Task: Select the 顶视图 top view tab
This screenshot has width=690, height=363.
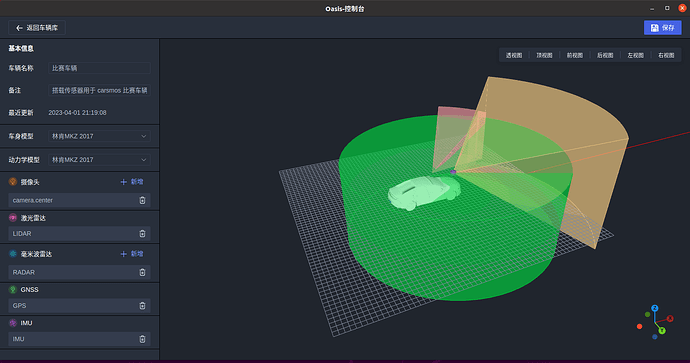Action: tap(544, 55)
